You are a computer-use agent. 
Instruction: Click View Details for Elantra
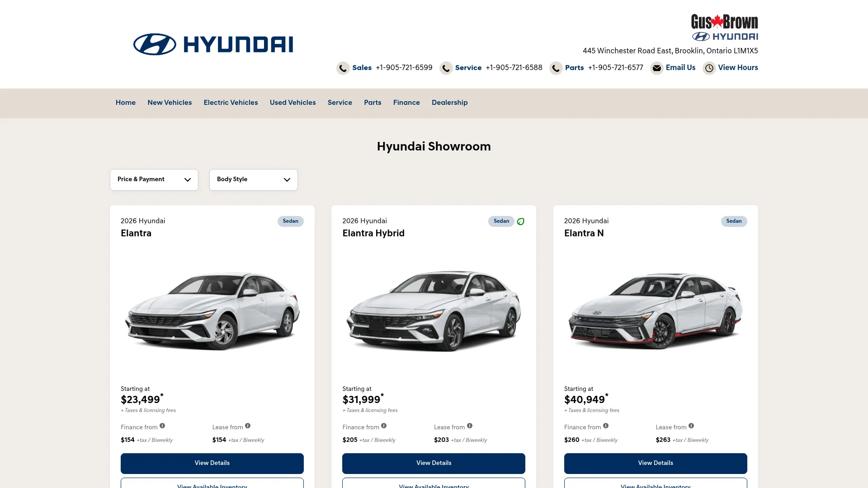point(212,464)
